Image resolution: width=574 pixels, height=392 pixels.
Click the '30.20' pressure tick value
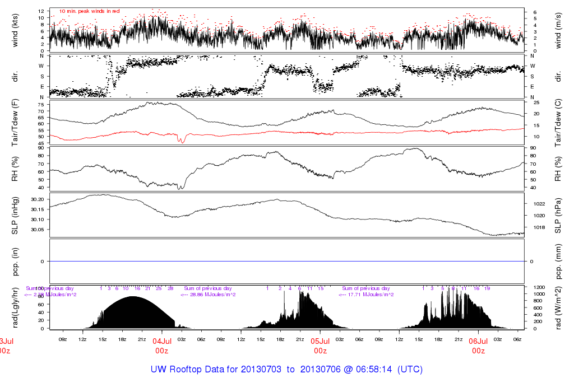point(38,199)
